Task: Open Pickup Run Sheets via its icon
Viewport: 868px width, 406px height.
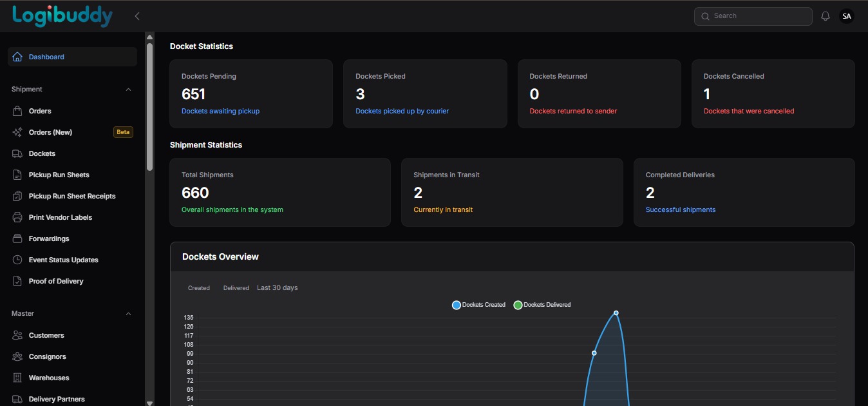Action: pos(17,174)
